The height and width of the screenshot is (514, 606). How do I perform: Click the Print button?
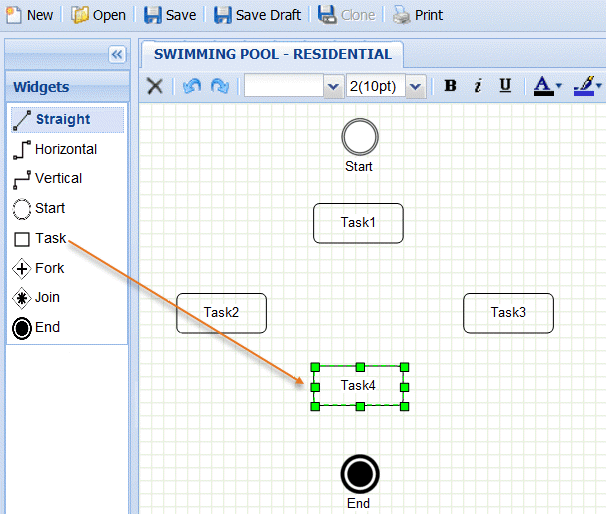point(418,15)
